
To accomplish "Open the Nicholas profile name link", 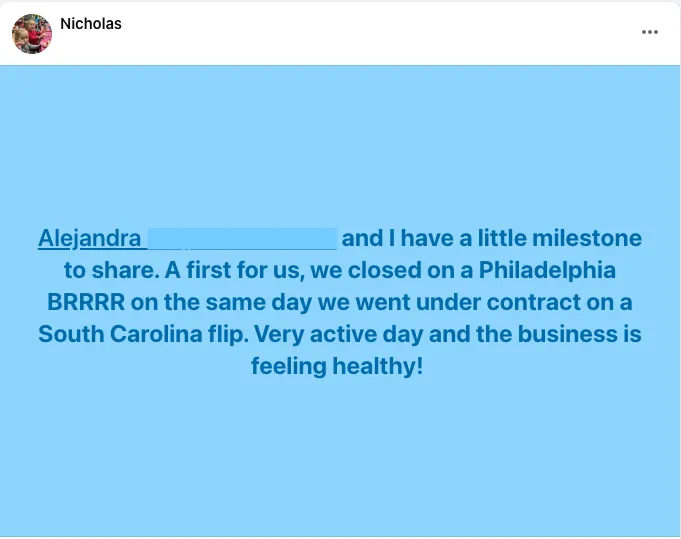I will pos(91,24).
